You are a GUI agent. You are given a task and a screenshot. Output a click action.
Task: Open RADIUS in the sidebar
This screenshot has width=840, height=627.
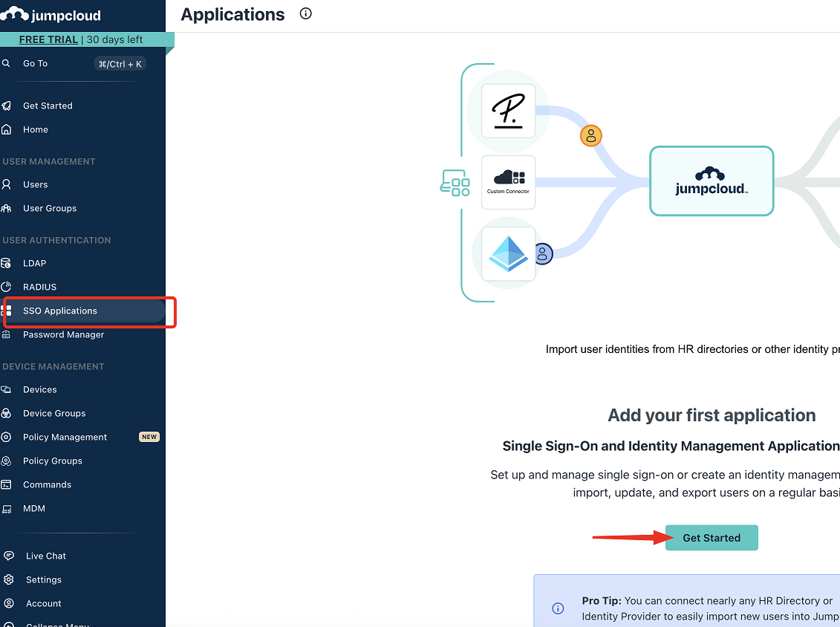(x=39, y=287)
